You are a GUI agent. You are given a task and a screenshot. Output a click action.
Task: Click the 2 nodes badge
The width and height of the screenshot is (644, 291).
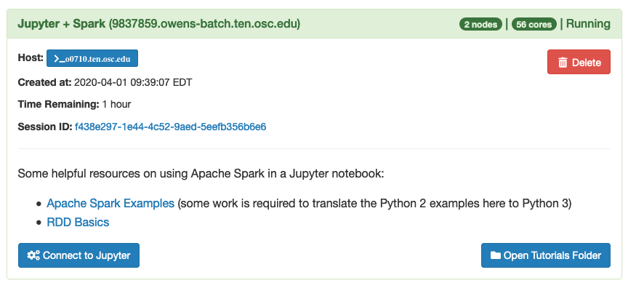point(480,24)
